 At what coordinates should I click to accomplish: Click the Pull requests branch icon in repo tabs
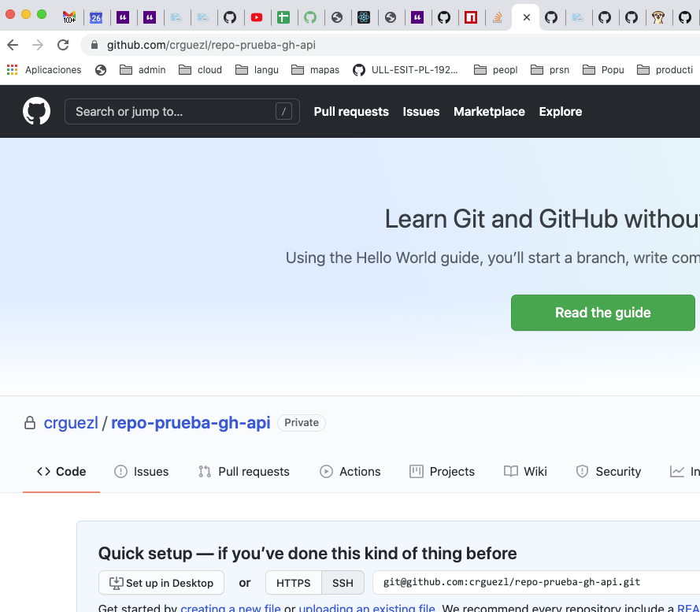[x=203, y=471]
